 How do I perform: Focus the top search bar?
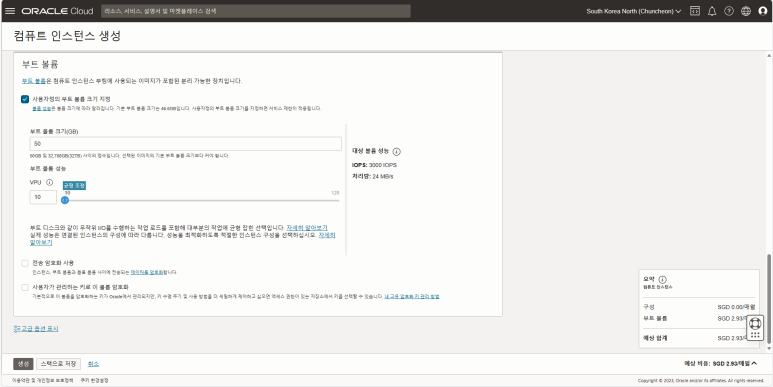256,11
